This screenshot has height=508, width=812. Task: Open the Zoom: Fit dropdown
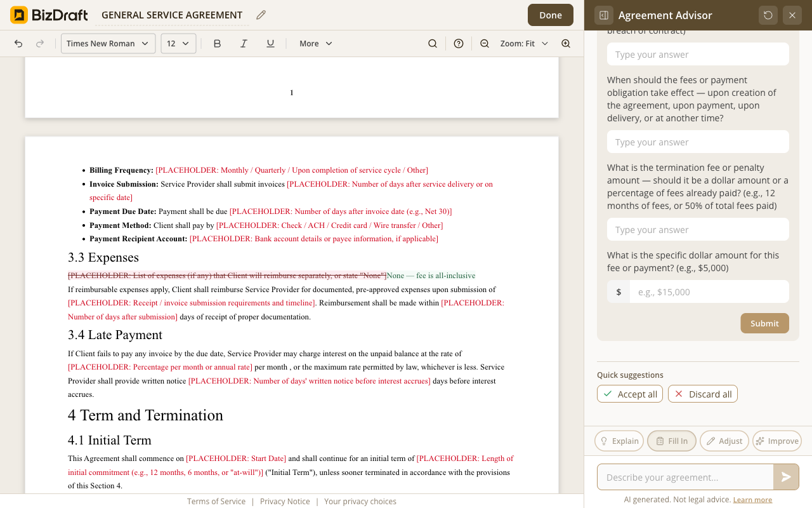pyautogui.click(x=524, y=43)
